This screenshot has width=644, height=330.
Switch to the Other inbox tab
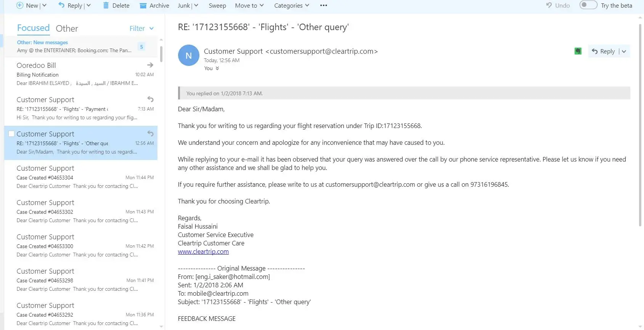tap(67, 29)
